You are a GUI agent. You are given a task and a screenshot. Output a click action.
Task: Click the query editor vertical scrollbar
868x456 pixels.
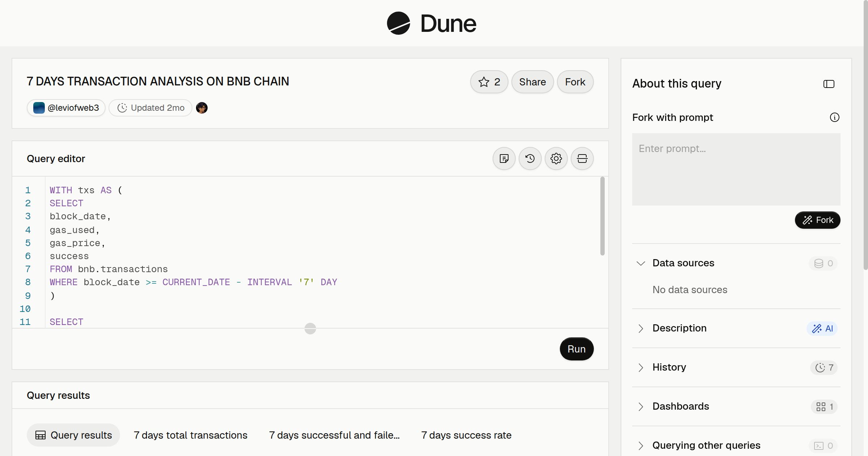tap(603, 216)
